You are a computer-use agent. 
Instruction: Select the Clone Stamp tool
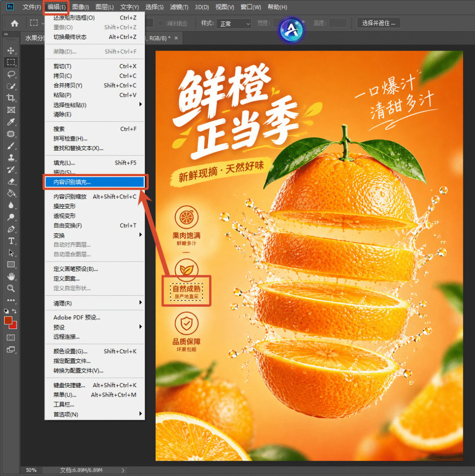[11, 158]
